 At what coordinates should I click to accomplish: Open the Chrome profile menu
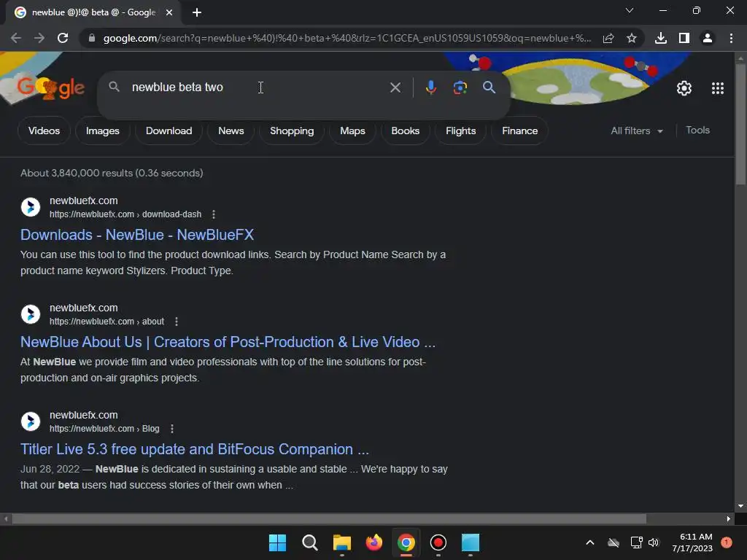pyautogui.click(x=708, y=38)
